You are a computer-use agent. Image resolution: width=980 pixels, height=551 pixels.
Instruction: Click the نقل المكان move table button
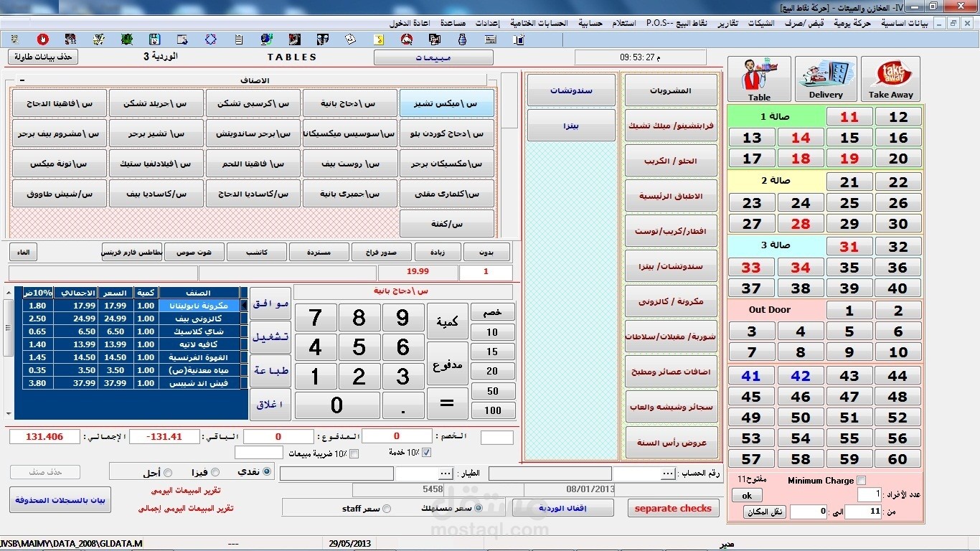pyautogui.click(x=765, y=512)
